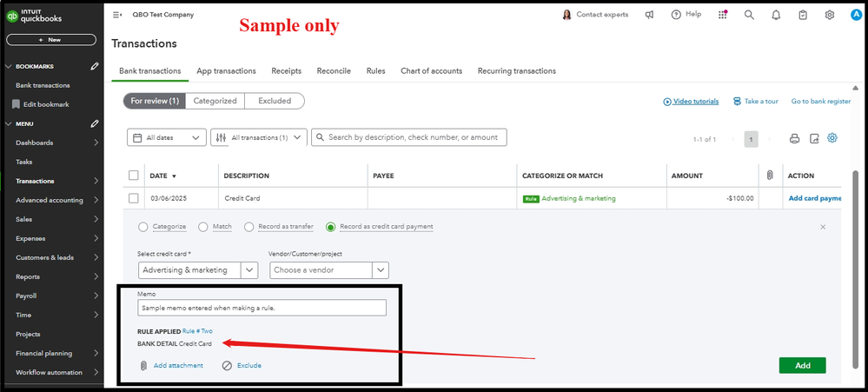Click the Edit bookmark ribbon icon
868x392 pixels.
[x=16, y=104]
